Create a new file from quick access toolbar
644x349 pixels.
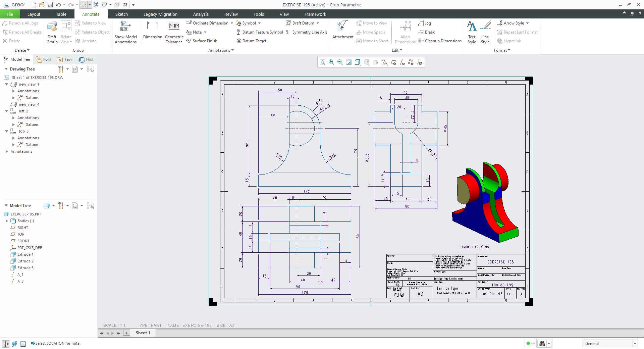pyautogui.click(x=34, y=5)
